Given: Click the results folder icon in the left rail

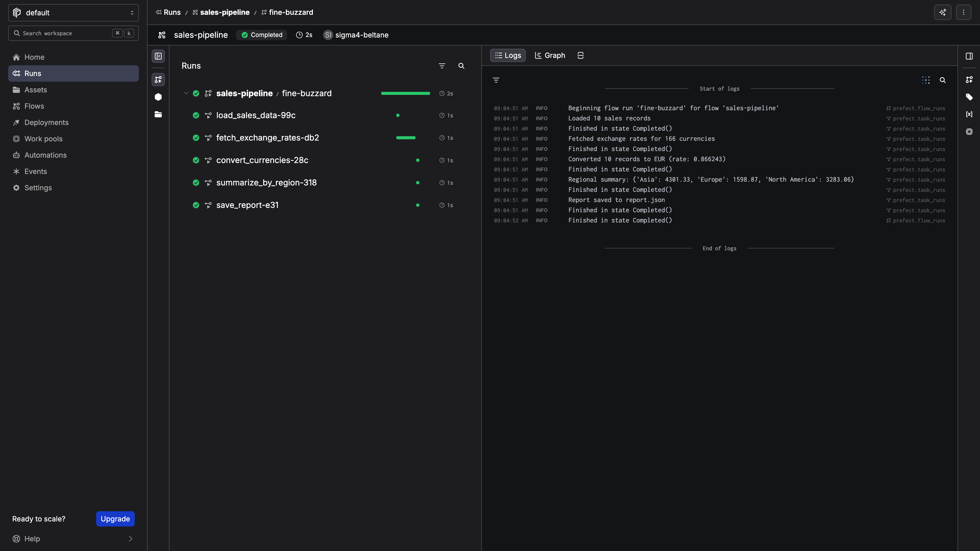Looking at the screenshot, I should coord(159,115).
